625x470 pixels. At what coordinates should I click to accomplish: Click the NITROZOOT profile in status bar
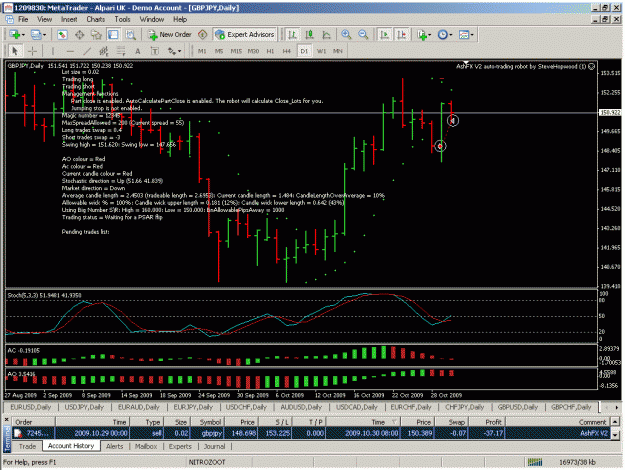[207, 462]
